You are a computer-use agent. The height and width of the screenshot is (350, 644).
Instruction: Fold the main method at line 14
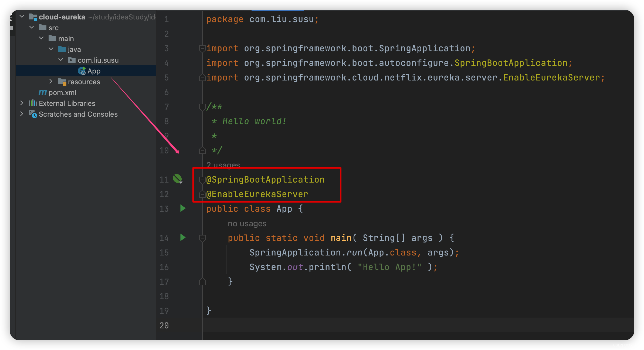(202, 238)
